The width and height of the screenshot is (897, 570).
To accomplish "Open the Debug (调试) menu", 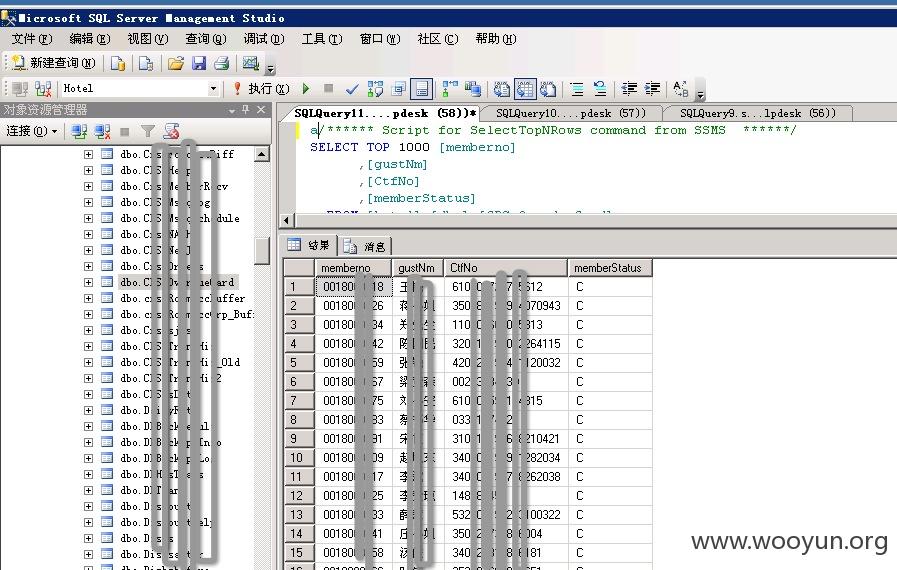I will (264, 39).
